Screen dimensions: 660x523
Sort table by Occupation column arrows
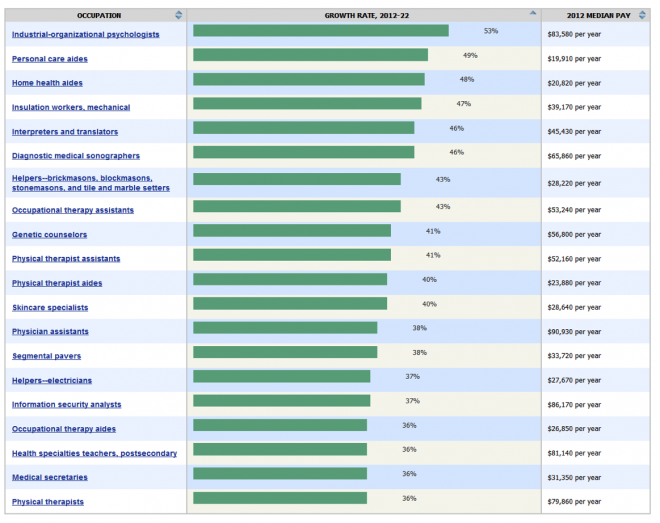coord(179,15)
